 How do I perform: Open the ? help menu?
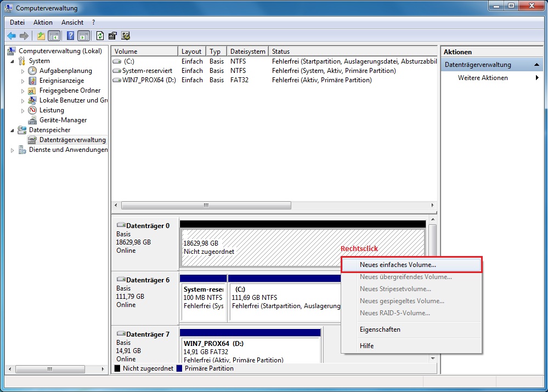[93, 22]
